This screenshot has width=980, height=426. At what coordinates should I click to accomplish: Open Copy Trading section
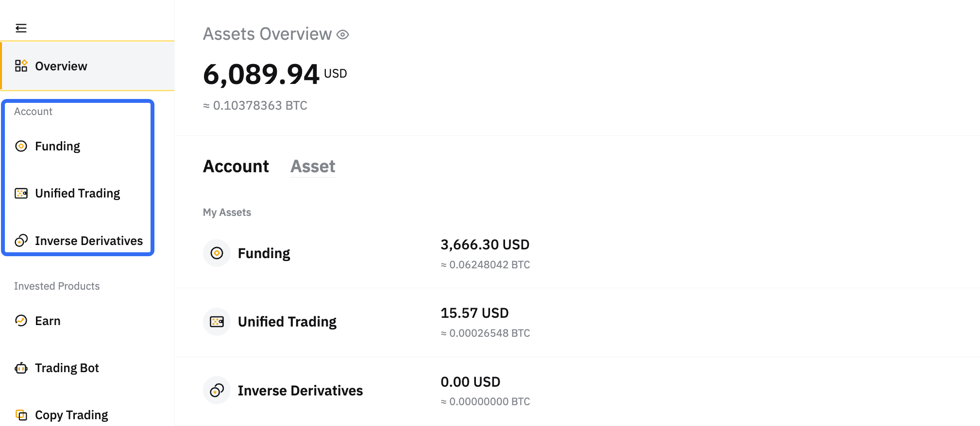(71, 415)
